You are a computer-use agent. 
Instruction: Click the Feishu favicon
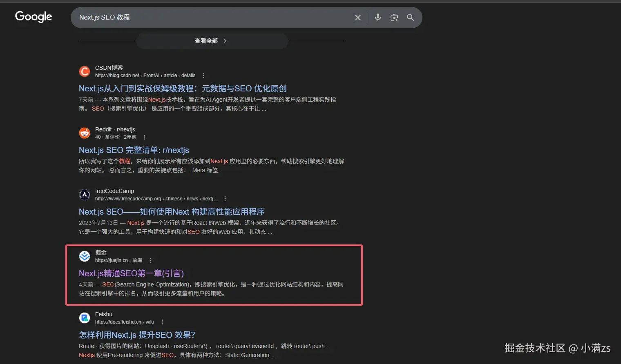pos(85,318)
